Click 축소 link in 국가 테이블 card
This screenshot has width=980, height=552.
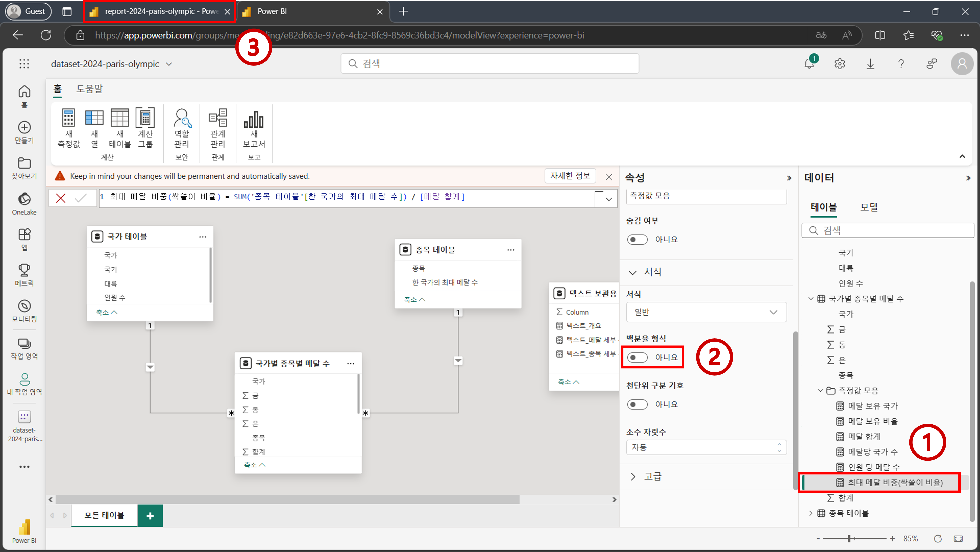click(106, 312)
